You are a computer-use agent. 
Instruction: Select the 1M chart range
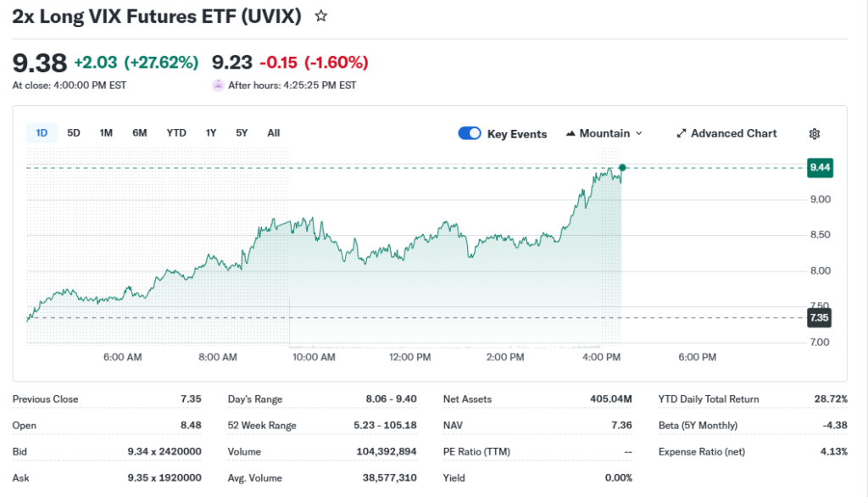click(x=106, y=133)
